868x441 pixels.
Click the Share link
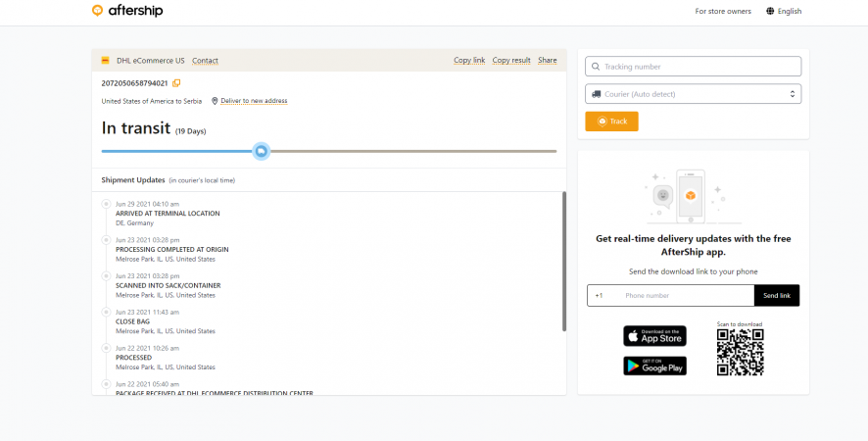tap(548, 61)
